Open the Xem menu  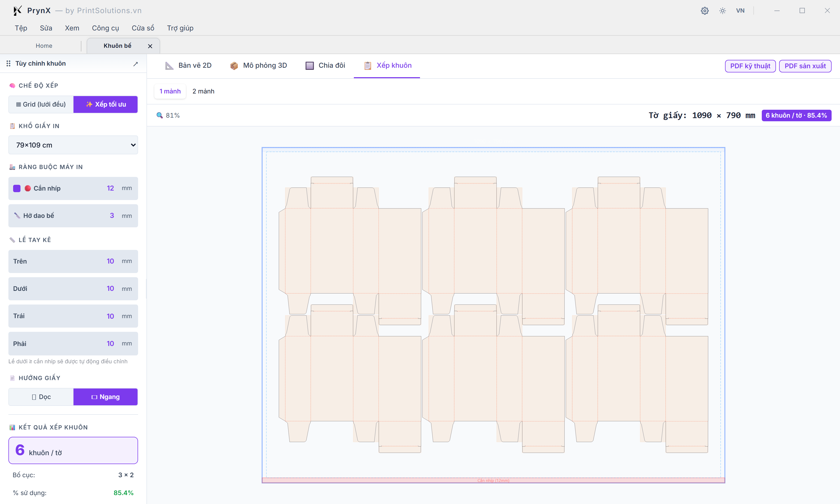tap(72, 28)
